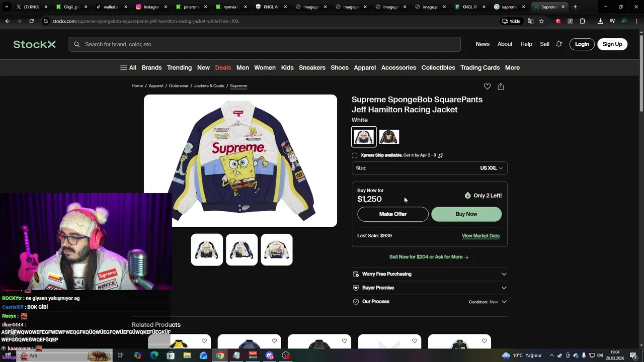The image size is (644, 362).
Task: Open the browser profile avatar
Action: 624,21
